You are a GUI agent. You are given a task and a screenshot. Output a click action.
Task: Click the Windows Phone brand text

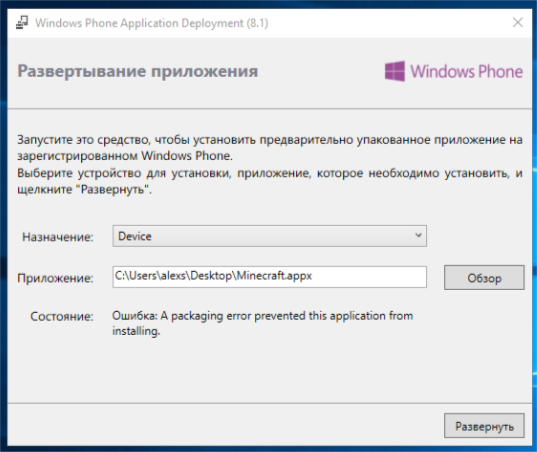point(466,72)
